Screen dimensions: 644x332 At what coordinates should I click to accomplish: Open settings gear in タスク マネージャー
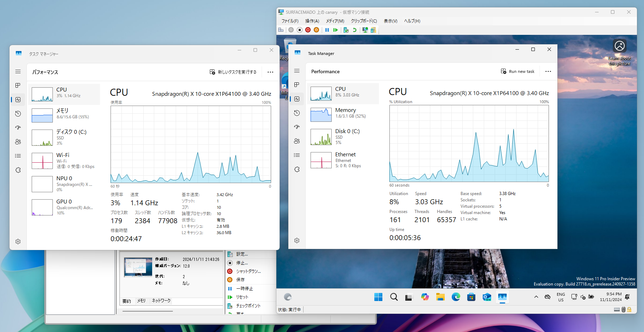tap(18, 242)
